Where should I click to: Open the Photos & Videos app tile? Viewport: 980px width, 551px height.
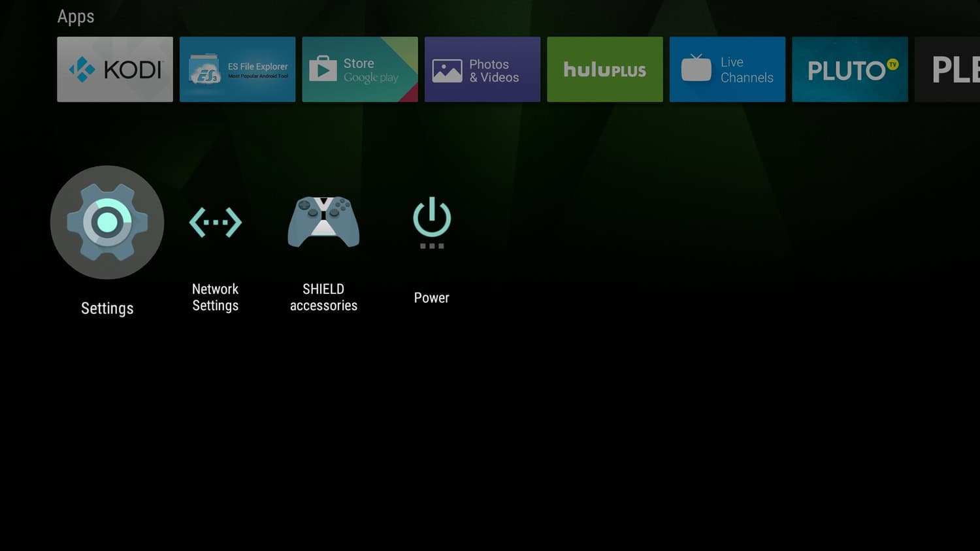point(482,69)
